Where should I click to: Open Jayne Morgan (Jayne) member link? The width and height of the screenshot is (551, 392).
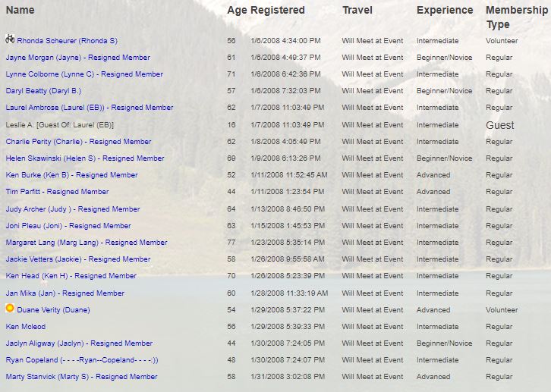(77, 58)
